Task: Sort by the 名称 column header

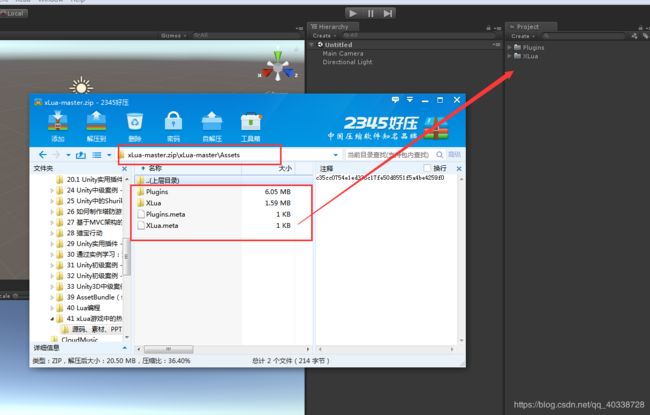Action: coord(155,168)
